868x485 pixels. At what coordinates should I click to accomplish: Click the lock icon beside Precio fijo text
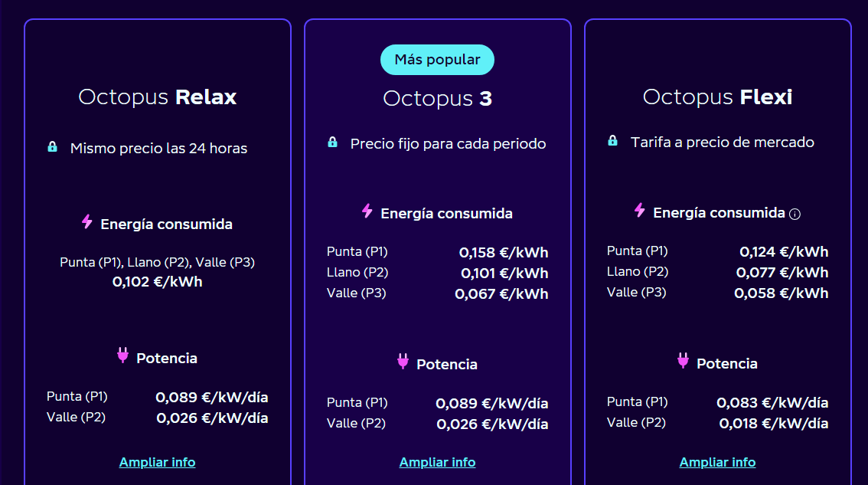332,142
